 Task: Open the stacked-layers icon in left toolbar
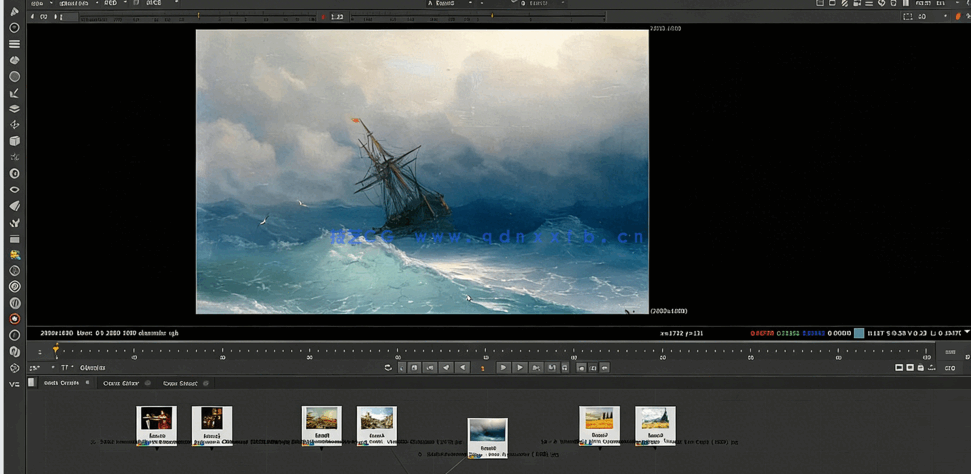coord(15,108)
